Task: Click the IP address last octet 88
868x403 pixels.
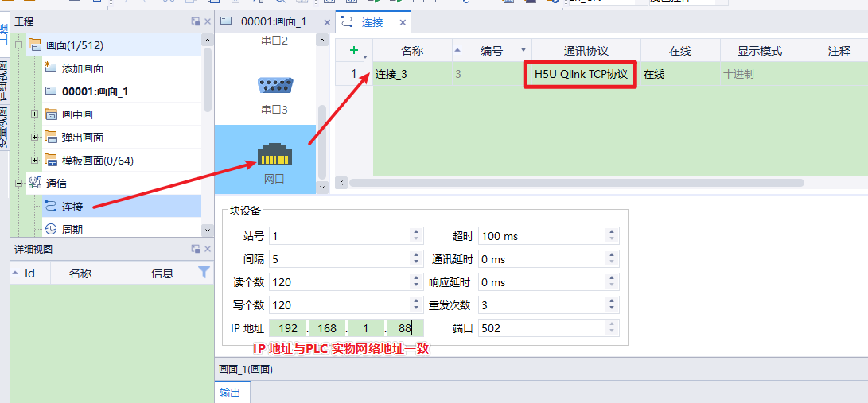Action: click(405, 328)
